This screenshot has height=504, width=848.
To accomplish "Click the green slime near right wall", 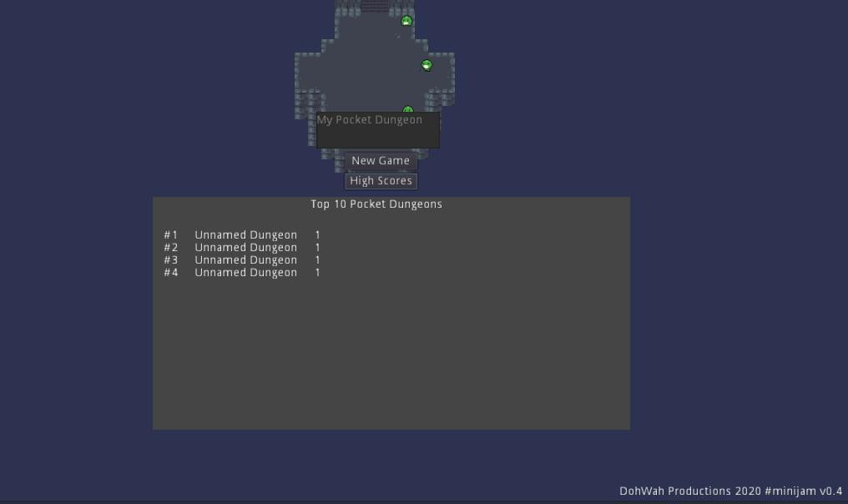I will click(427, 65).
